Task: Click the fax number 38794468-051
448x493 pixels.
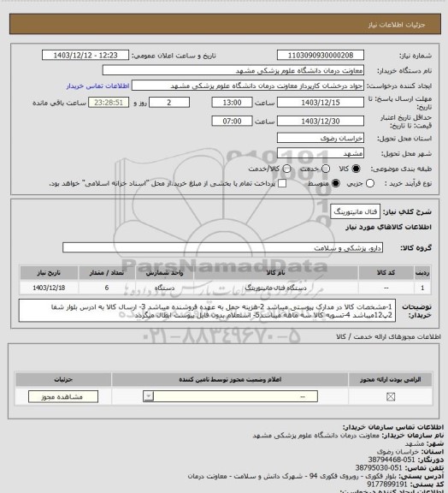Action: 392,460
